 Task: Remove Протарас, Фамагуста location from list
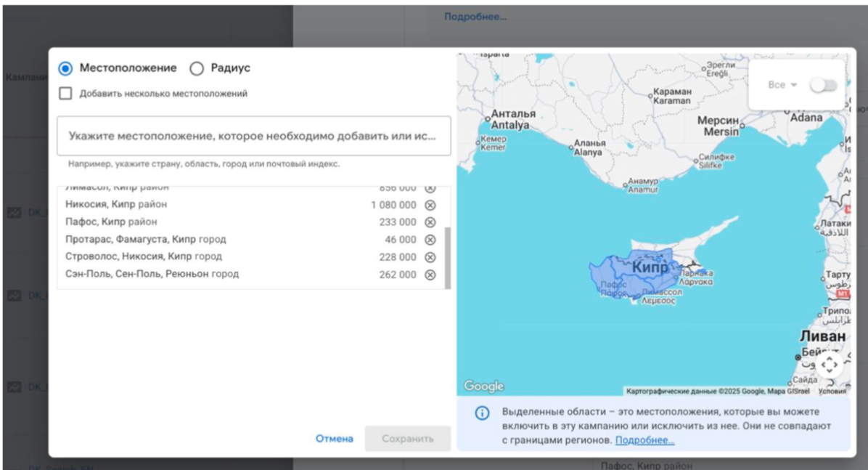[x=430, y=240]
